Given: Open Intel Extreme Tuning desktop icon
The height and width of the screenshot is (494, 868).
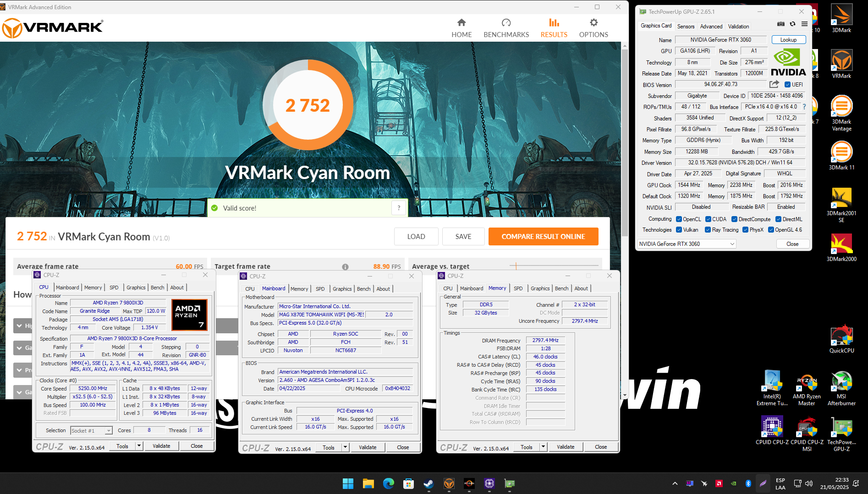Looking at the screenshot, I should tap(772, 388).
